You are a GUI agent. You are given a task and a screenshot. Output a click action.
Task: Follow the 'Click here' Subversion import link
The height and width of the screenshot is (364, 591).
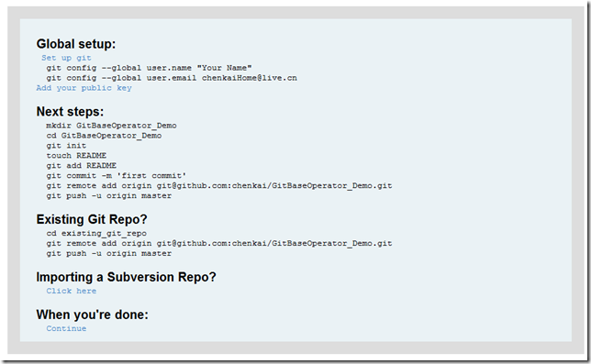(72, 291)
